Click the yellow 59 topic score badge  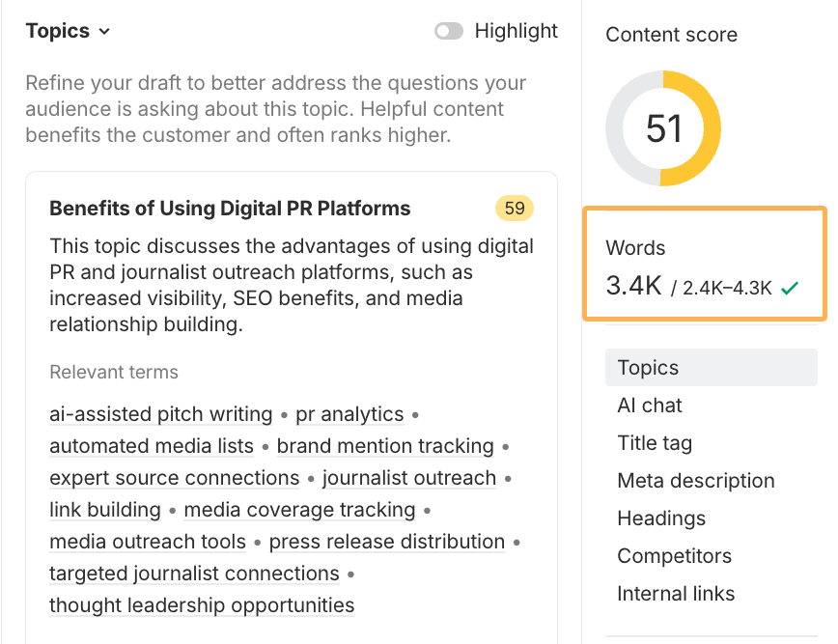coord(514,209)
